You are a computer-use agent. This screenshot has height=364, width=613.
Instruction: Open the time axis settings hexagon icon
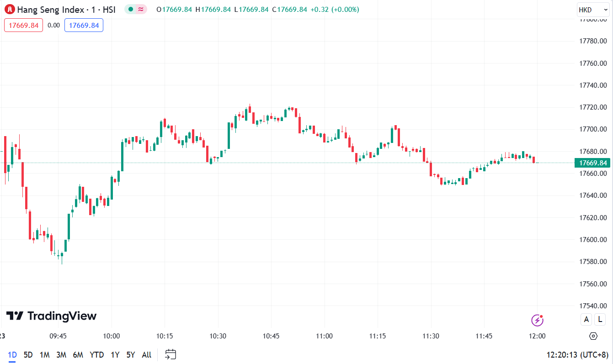point(593,336)
